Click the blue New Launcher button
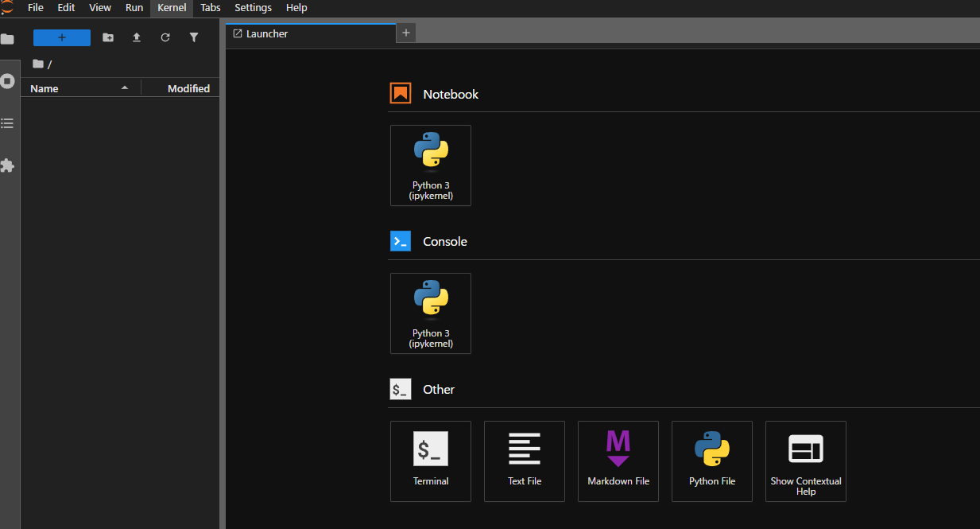The height and width of the screenshot is (529, 980). (62, 37)
